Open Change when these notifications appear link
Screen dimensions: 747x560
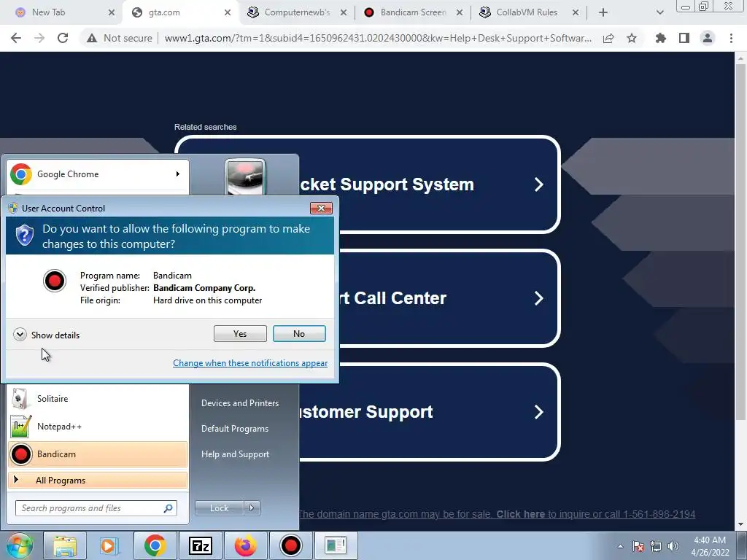[x=250, y=363]
